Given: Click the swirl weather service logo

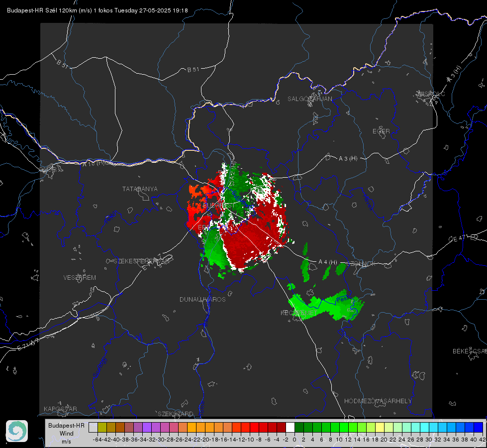Looking at the screenshot, I should (x=17, y=431).
